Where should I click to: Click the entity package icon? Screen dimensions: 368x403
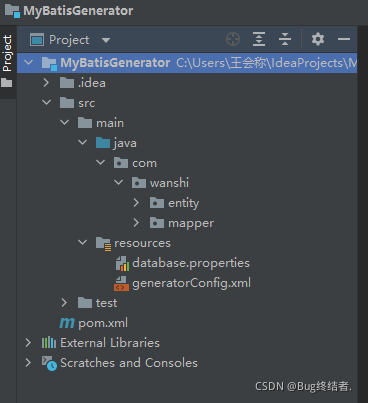[157, 203]
